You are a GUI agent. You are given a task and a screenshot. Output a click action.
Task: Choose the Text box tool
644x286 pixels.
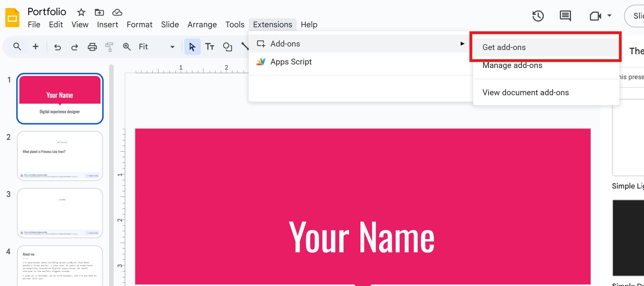210,47
